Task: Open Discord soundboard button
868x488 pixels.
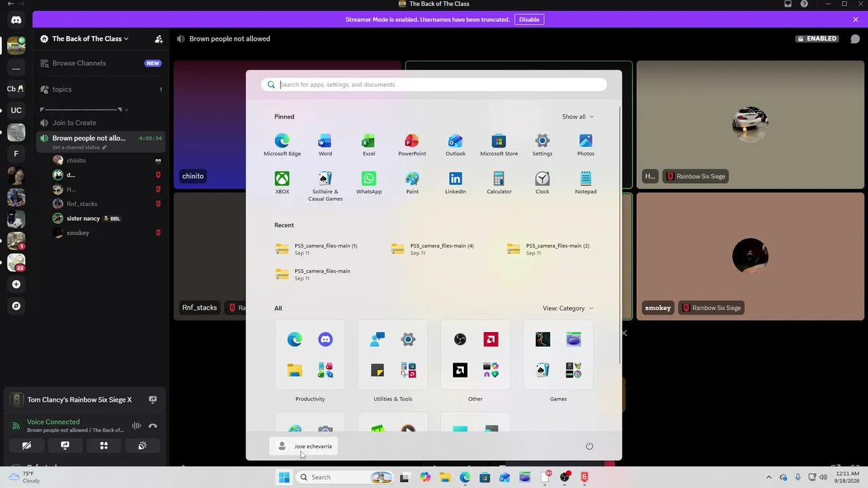Action: tap(142, 445)
